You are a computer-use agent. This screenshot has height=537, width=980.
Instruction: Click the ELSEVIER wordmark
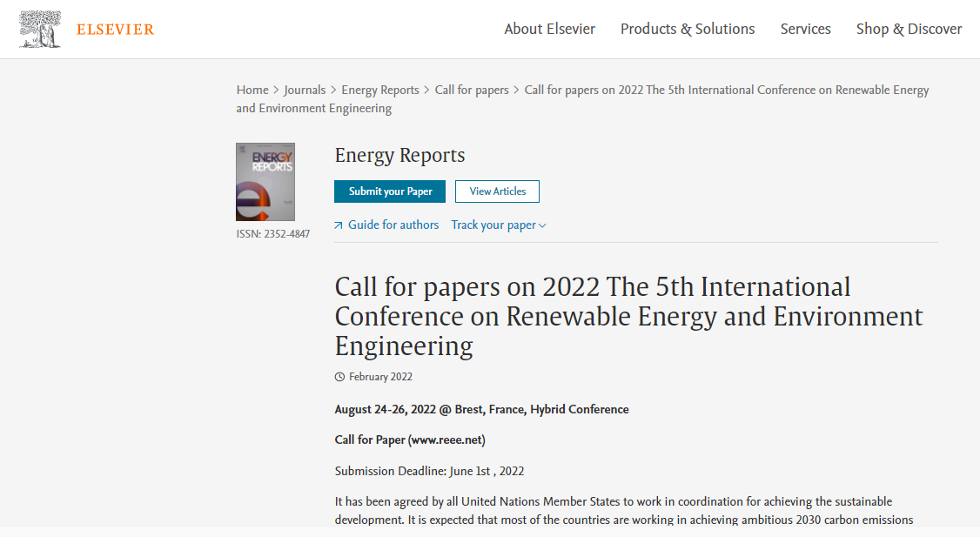point(115,30)
